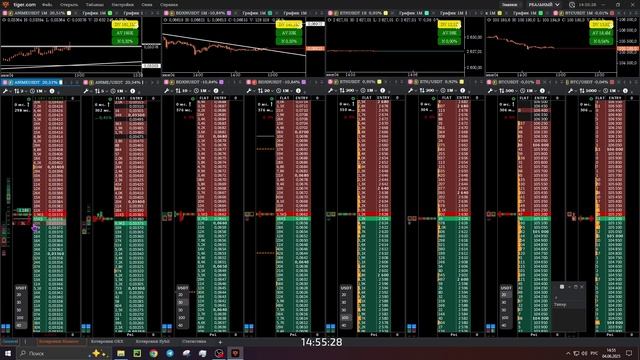Choose volume 20 in ARMEUSDT USDT selector
This screenshot has width=640, height=360.
coord(19,295)
